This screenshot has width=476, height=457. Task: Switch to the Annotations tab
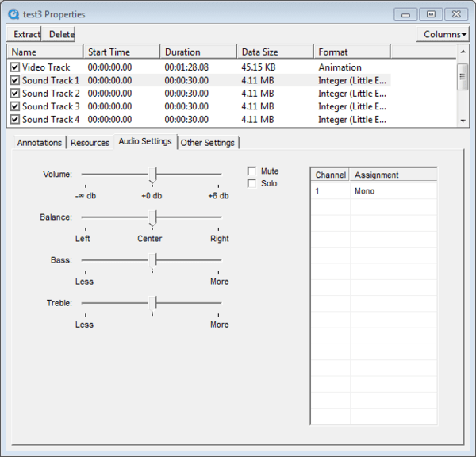click(x=40, y=142)
